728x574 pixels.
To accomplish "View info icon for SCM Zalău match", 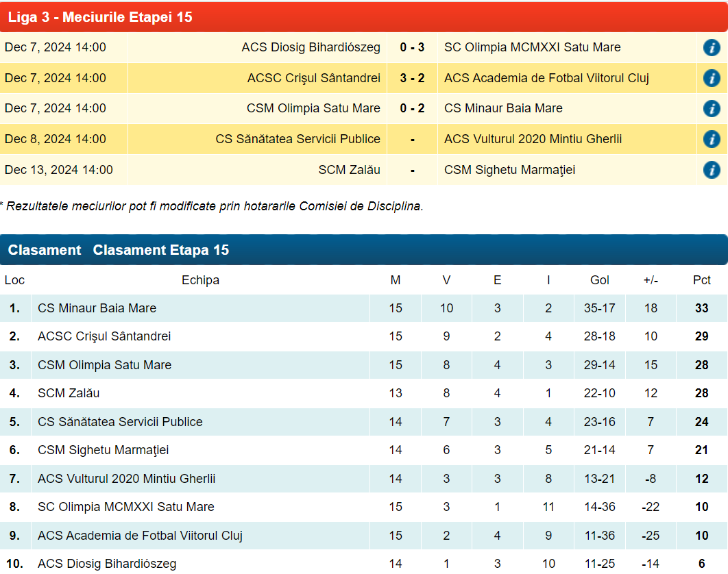I will click(712, 170).
